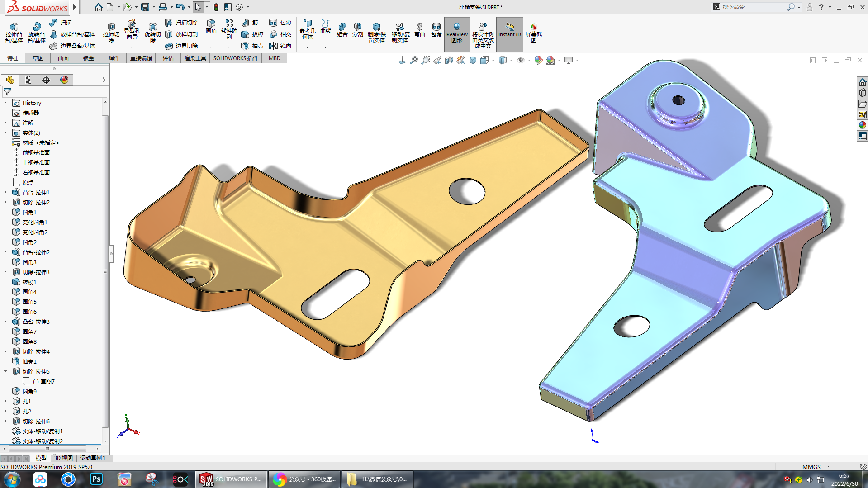The width and height of the screenshot is (868, 488).
Task: Open the Extruded Cut (拉伸切除) tool
Action: pos(111,33)
